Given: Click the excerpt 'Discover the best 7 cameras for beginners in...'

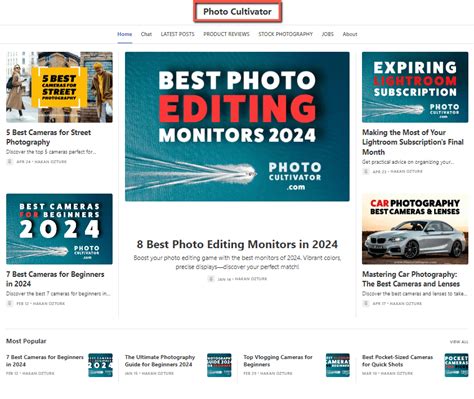Looking at the screenshot, I should pyautogui.click(x=58, y=294).
